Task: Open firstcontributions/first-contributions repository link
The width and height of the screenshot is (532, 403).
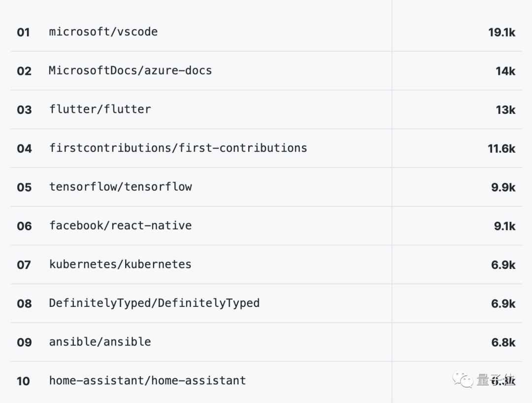Action: click(178, 148)
